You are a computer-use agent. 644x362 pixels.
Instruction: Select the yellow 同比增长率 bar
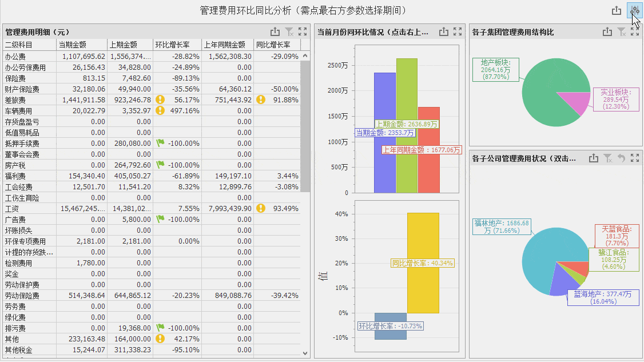[423, 263]
